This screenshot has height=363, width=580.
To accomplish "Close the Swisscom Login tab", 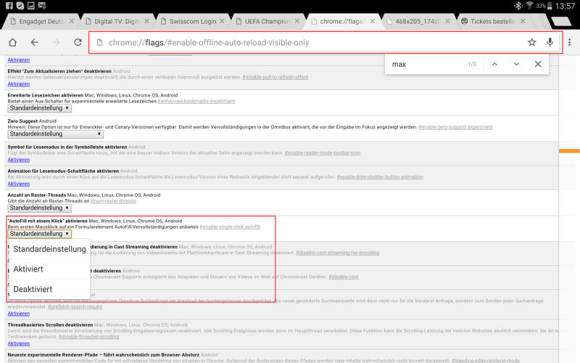I will (222, 21).
